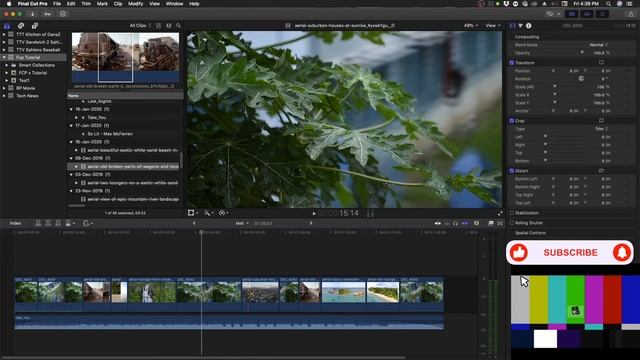Show the Libraries sidebar
The image size is (640, 360).
point(7,25)
